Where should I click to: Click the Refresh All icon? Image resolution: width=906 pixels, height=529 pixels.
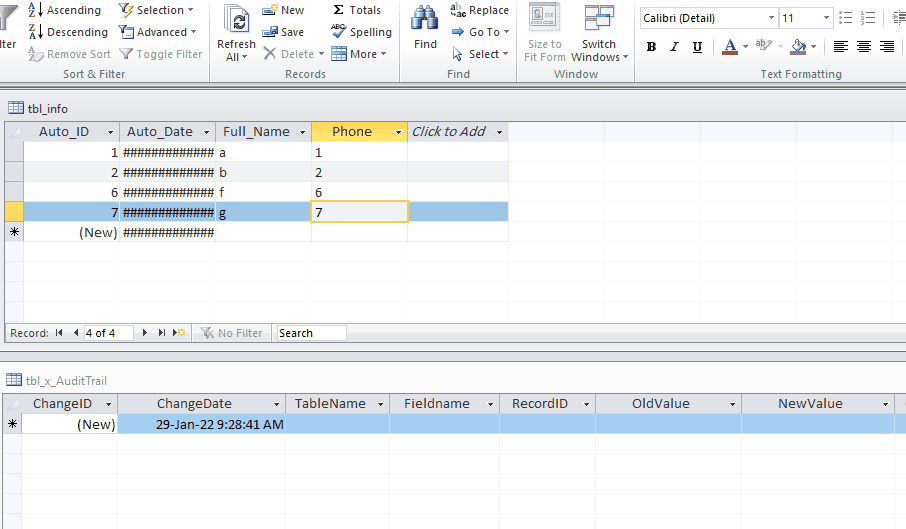(x=236, y=21)
